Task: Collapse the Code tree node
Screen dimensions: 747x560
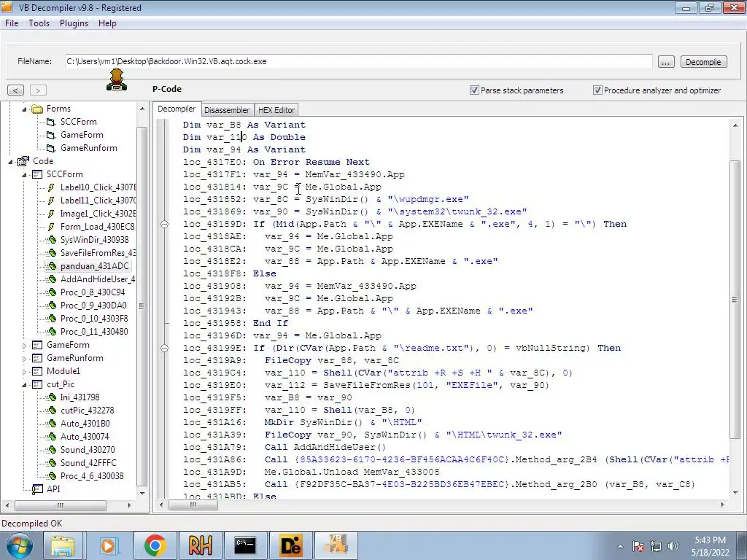Action: tap(10, 162)
